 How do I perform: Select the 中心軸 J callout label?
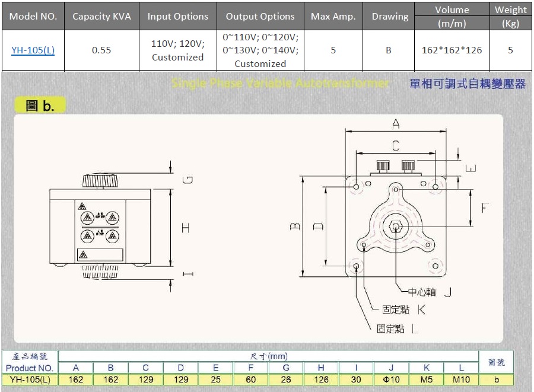(x=422, y=291)
